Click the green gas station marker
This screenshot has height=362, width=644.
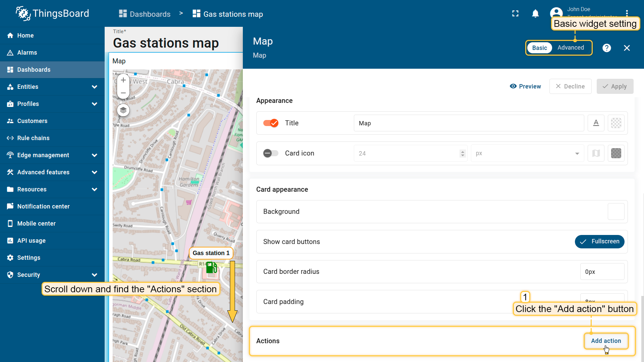pos(211,267)
